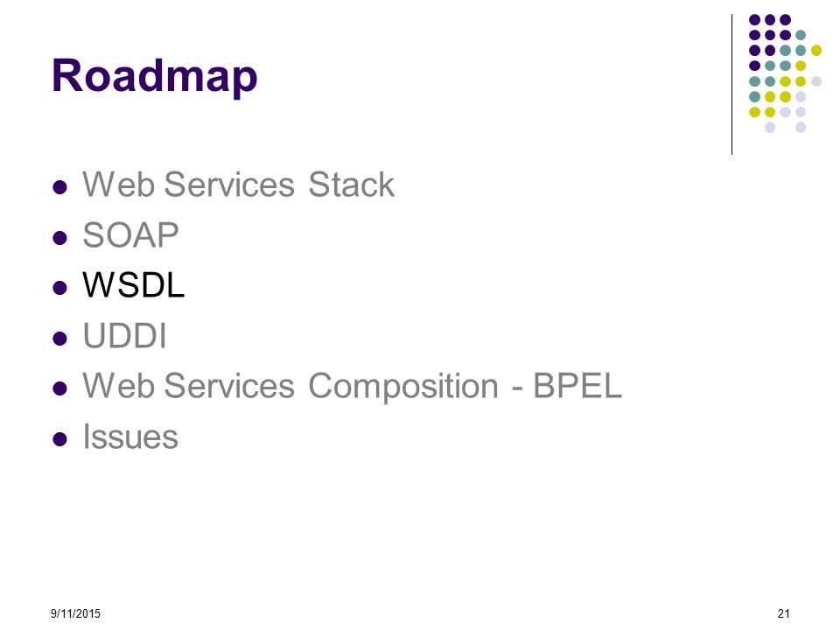
Task: Select the Web Services Stack bullet text
Action: click(x=238, y=185)
